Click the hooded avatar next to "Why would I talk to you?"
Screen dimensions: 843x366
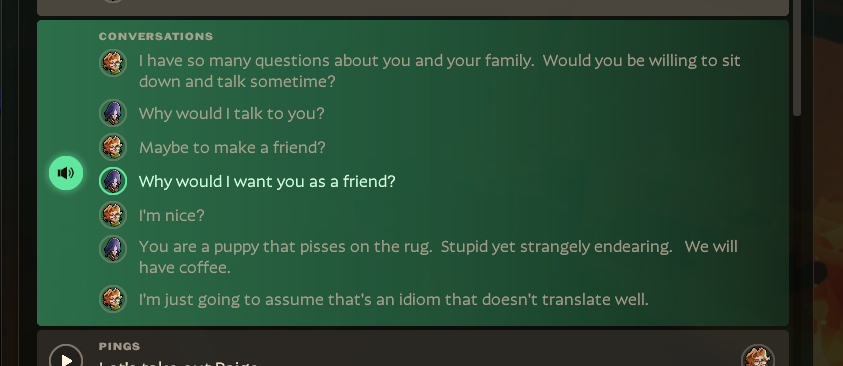pos(113,113)
